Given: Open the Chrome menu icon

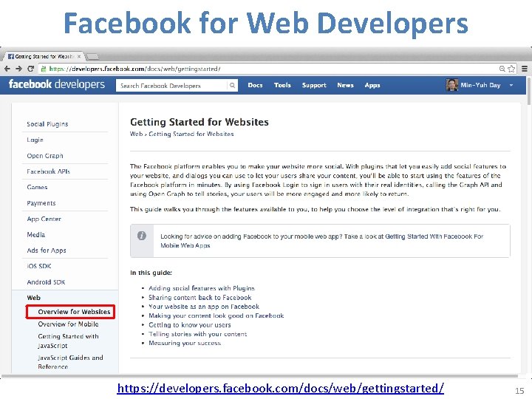Looking at the screenshot, I should click(x=524, y=69).
